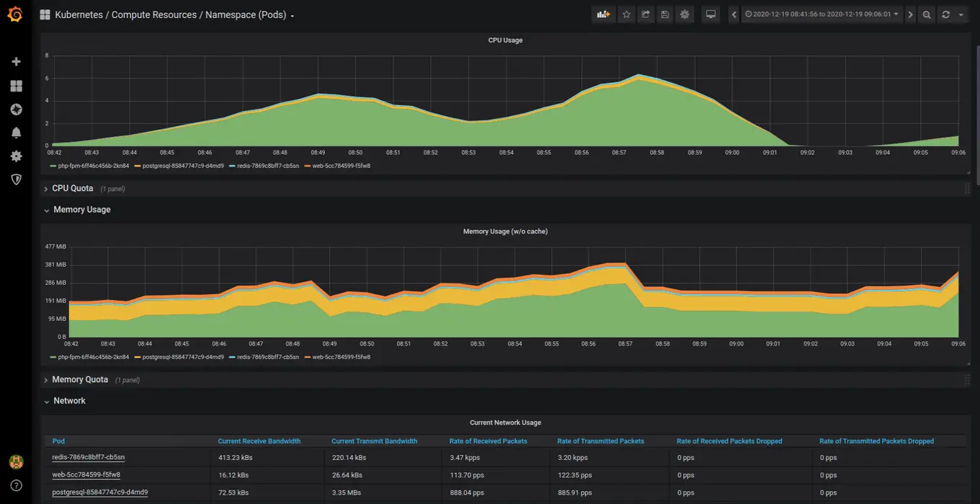980x504 pixels.
Task: Star this dashboard as favorite
Action: 626,14
